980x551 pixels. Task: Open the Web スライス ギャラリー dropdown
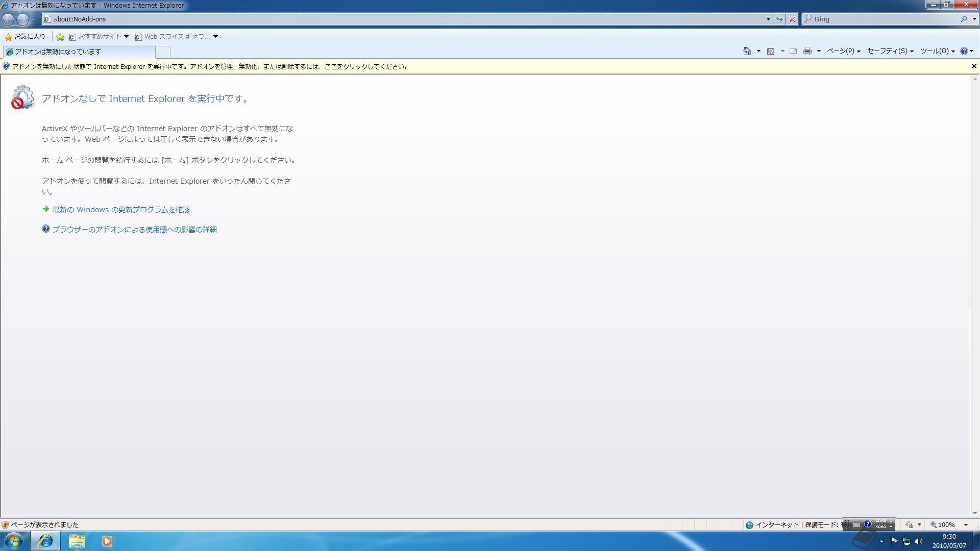176,37
